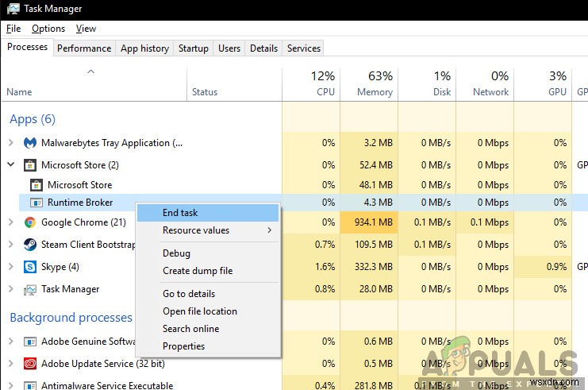Click the Adobe Genuine Software icon
Screen dimensions: 588x390
[30, 342]
